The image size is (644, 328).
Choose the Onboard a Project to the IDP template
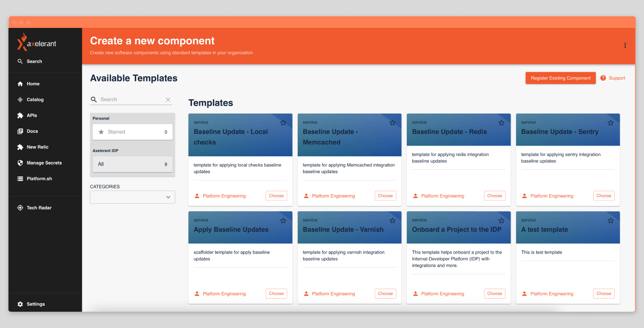coord(494,294)
